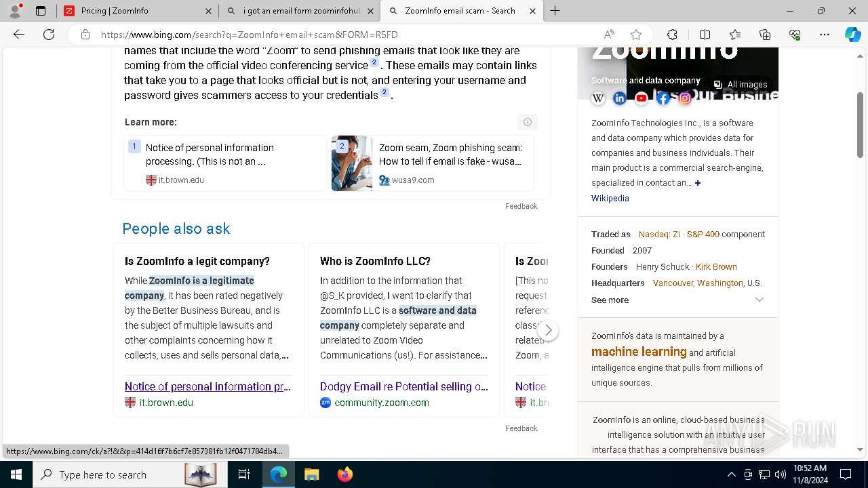Show next People also ask card
This screenshot has height=488, width=868.
click(548, 330)
